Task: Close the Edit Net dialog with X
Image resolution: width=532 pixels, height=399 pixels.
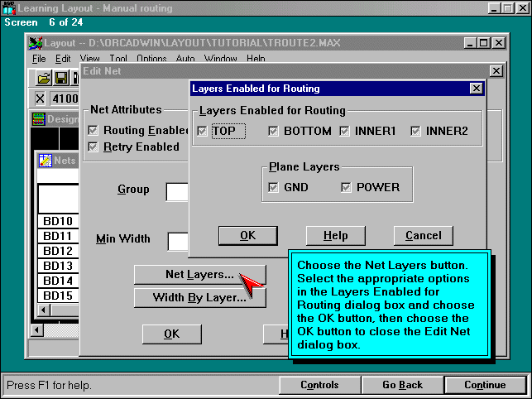Action: tap(496, 71)
